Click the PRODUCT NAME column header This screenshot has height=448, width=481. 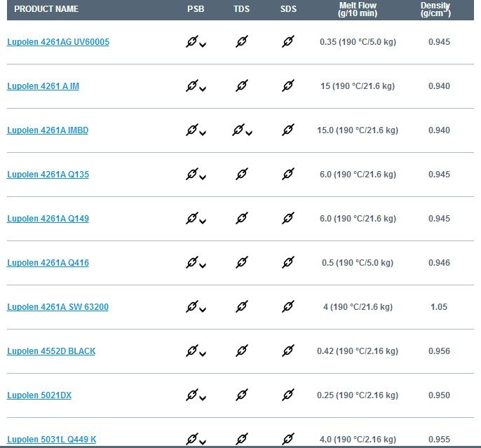tap(46, 9)
